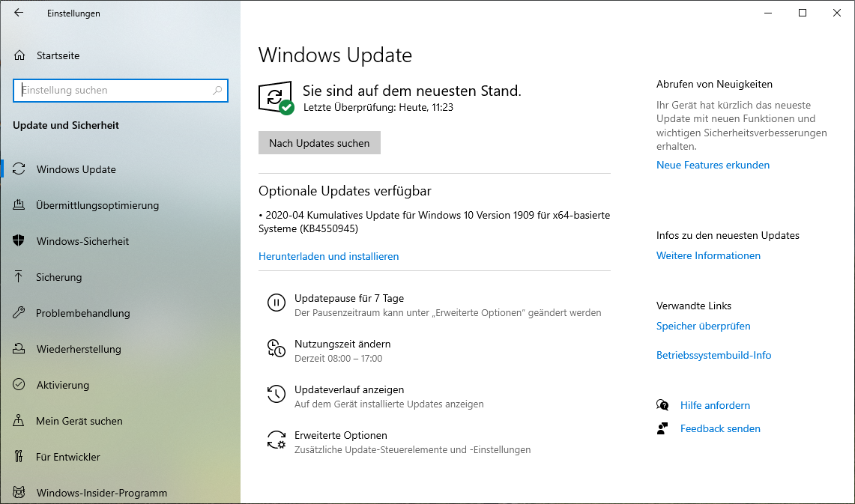Minimize the Einstellungen window

pos(768,13)
